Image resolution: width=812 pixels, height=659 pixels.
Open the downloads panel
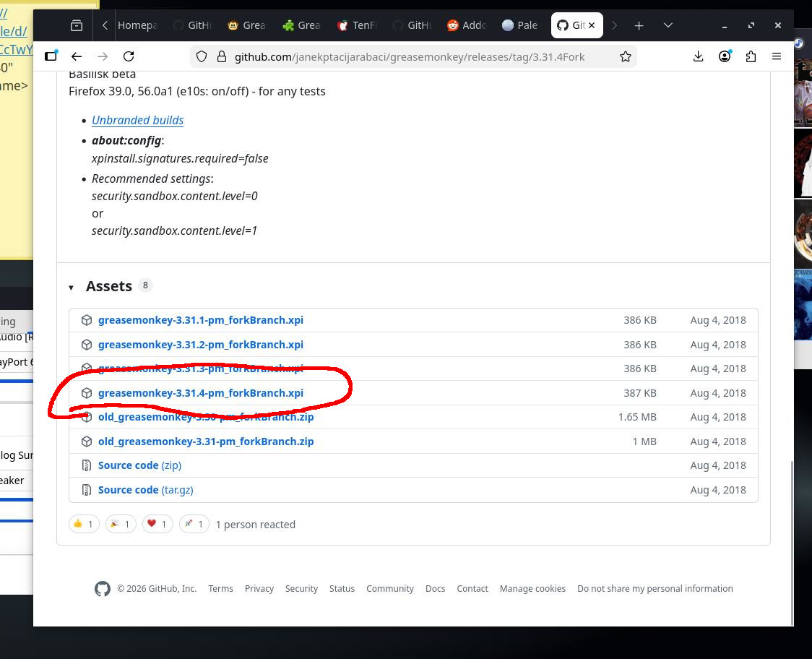[698, 56]
